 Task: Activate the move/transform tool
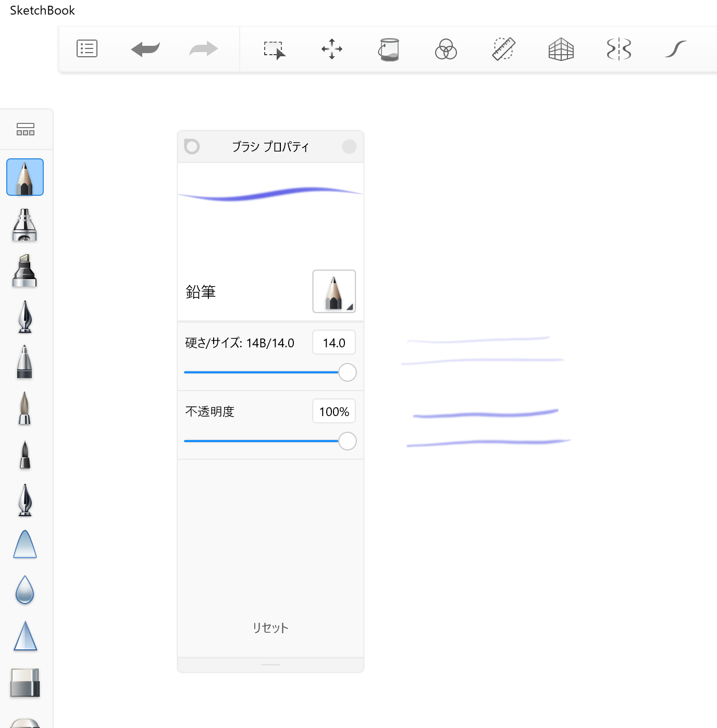click(332, 49)
